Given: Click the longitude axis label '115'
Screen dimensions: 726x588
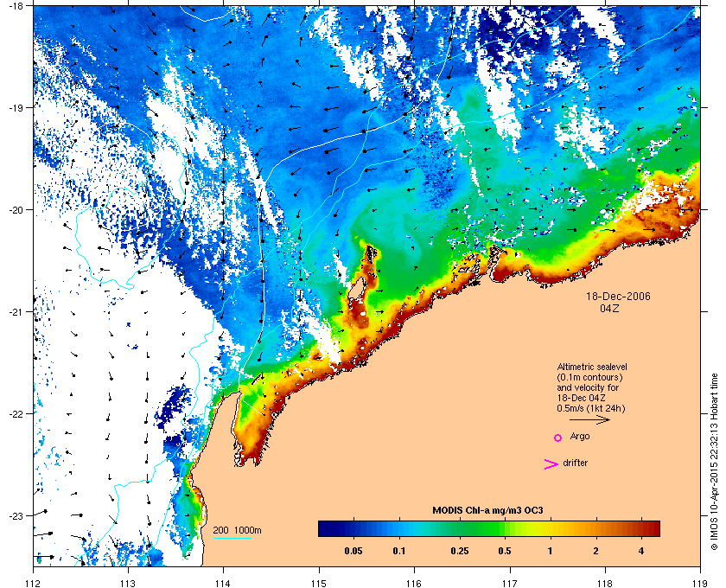Looking at the screenshot, I should [x=319, y=583].
